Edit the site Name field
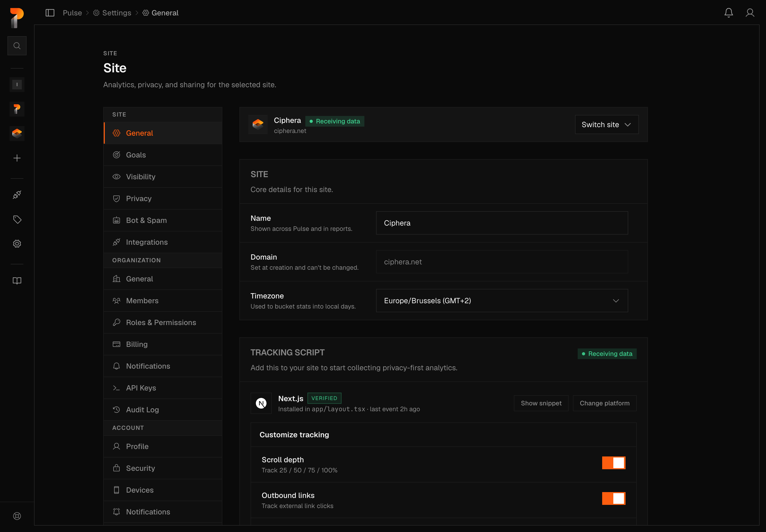This screenshot has height=532, width=766. point(502,223)
